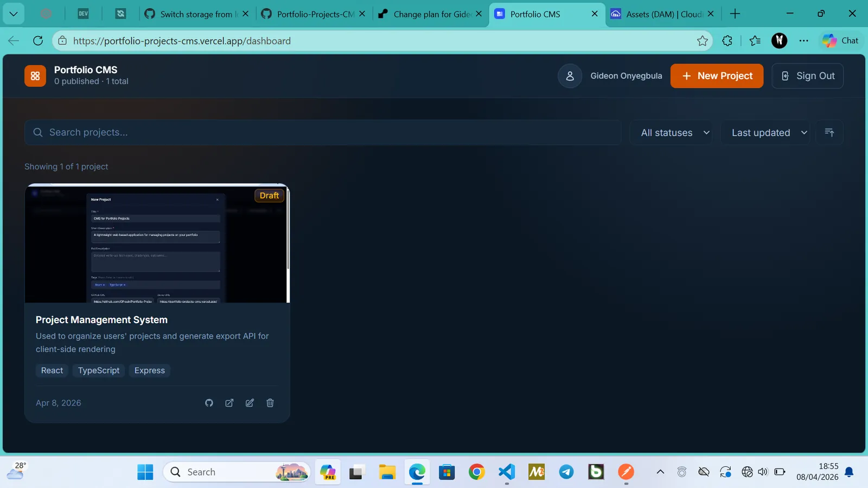This screenshot has height=488, width=868.
Task: Open the project's live demo link icon
Action: click(x=229, y=403)
